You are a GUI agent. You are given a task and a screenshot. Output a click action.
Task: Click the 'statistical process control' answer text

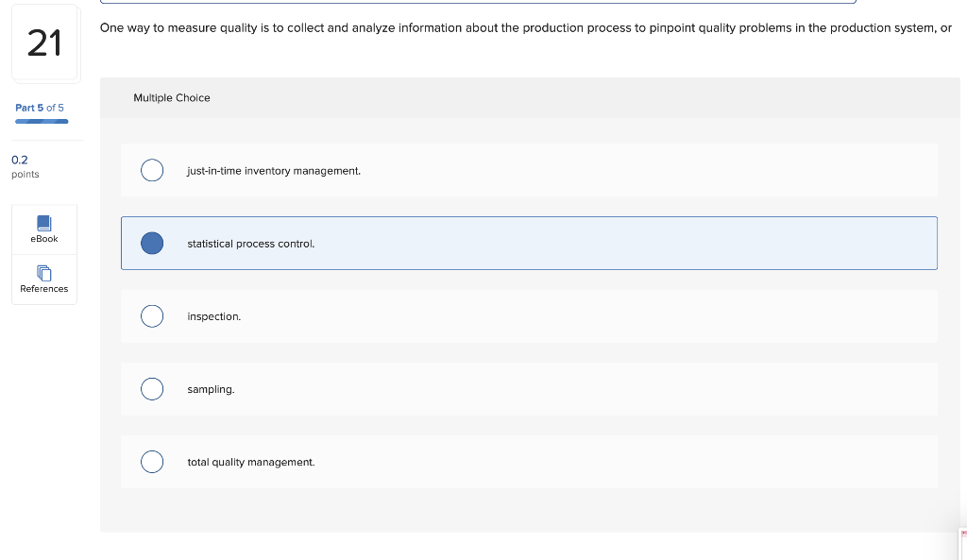[x=251, y=244]
